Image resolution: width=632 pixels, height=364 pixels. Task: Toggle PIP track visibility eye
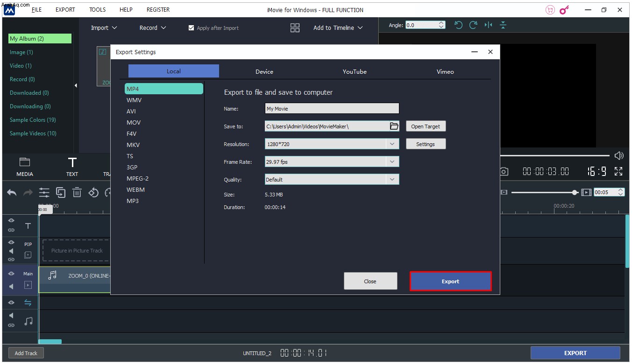11,242
